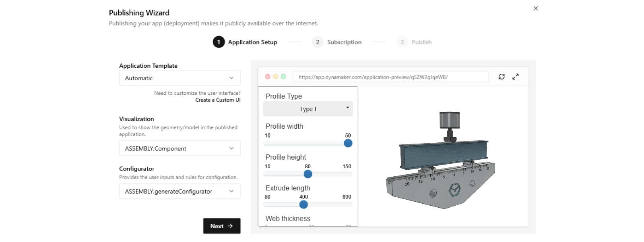
Task: Click step 1 Application Setup circle
Action: tap(219, 42)
